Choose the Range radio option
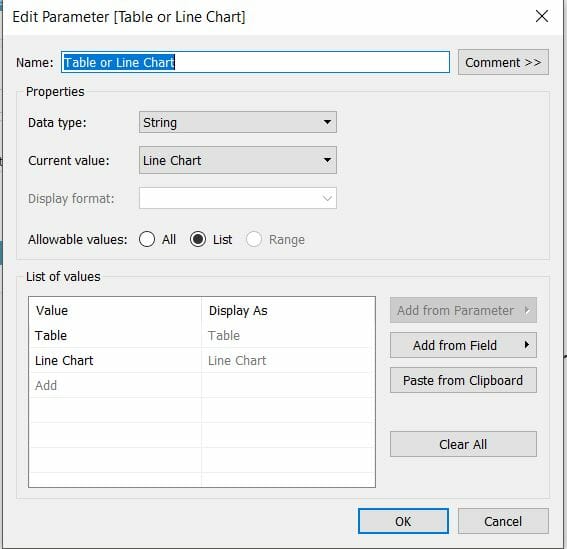The height and width of the screenshot is (549, 567). [254, 239]
